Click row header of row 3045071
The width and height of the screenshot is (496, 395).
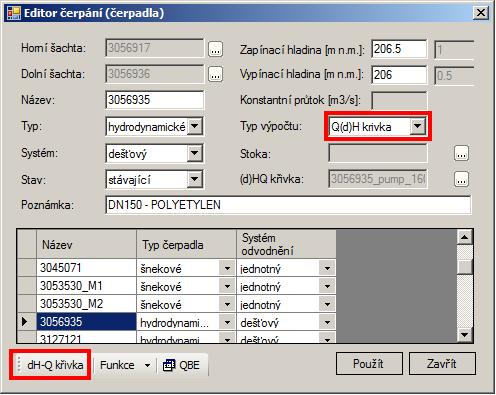[x=26, y=268]
